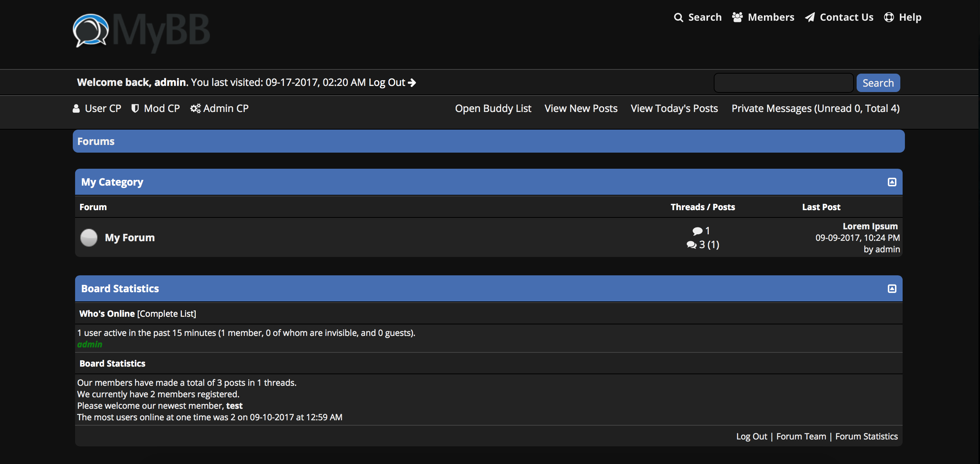Click the lifebuoy Help icon
980x464 pixels.
pos(889,17)
